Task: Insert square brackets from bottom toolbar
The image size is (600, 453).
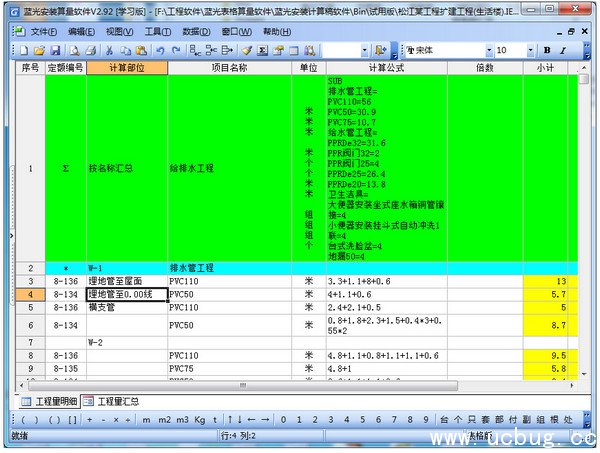Action: click(72, 420)
